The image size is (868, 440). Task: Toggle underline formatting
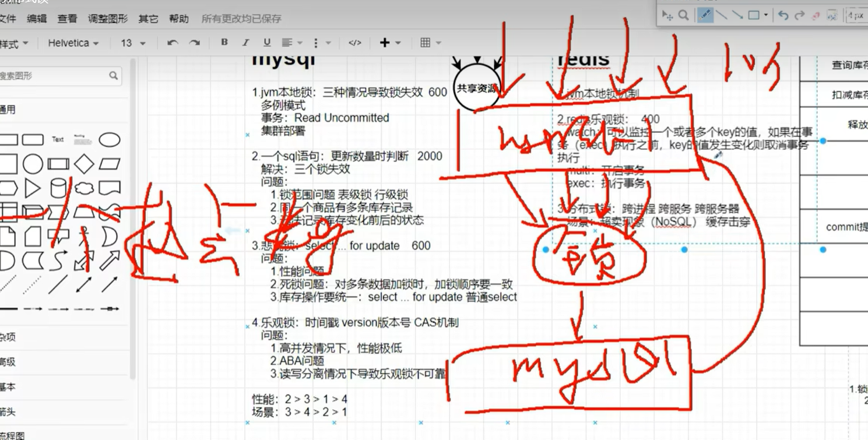(x=267, y=43)
